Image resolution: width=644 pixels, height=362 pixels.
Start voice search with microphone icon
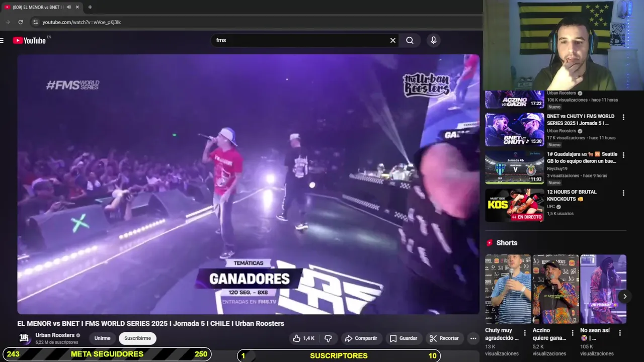[x=434, y=40]
